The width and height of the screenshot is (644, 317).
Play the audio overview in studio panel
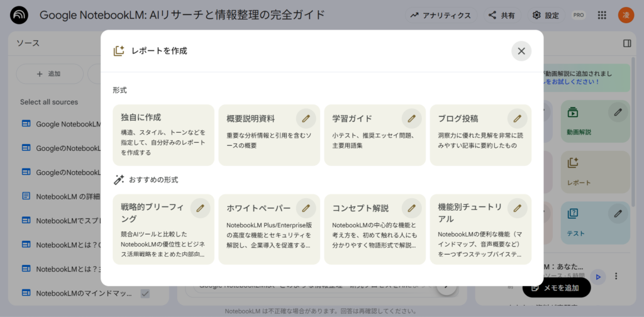(x=599, y=276)
